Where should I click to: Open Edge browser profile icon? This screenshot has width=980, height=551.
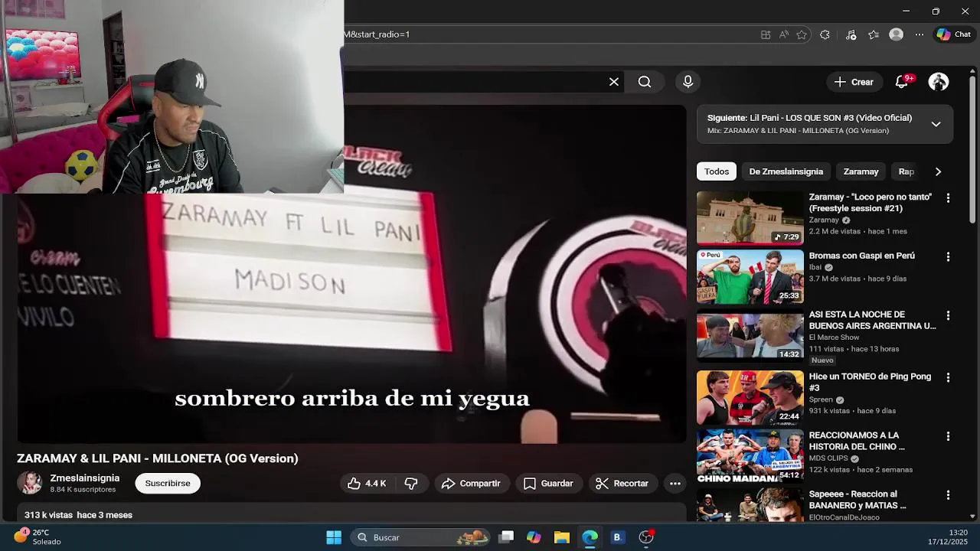[x=897, y=34]
